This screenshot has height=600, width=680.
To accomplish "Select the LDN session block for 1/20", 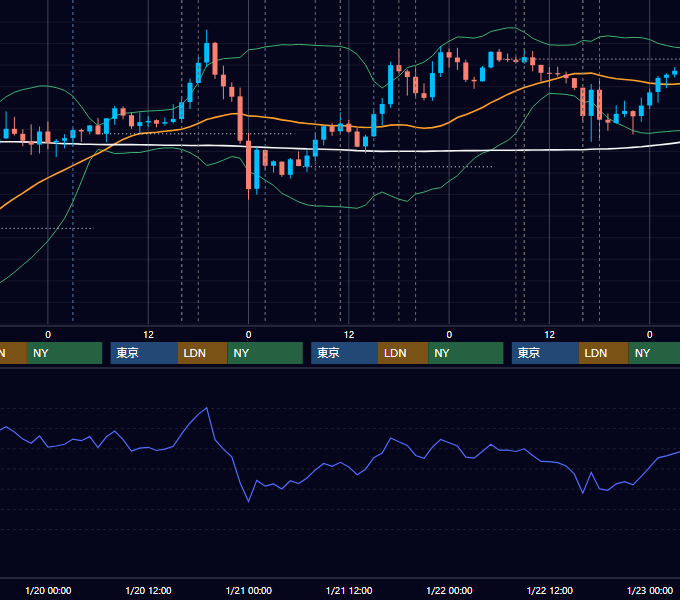I will (203, 353).
